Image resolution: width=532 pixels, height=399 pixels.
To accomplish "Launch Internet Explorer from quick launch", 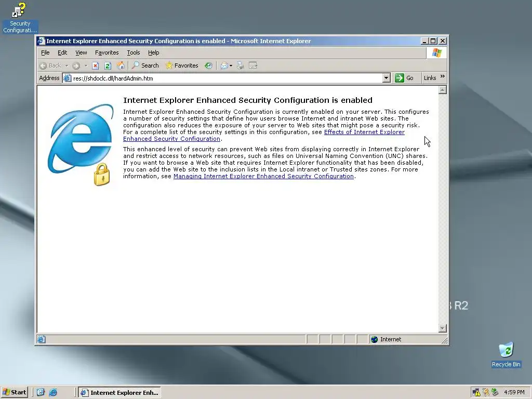I will click(x=53, y=392).
